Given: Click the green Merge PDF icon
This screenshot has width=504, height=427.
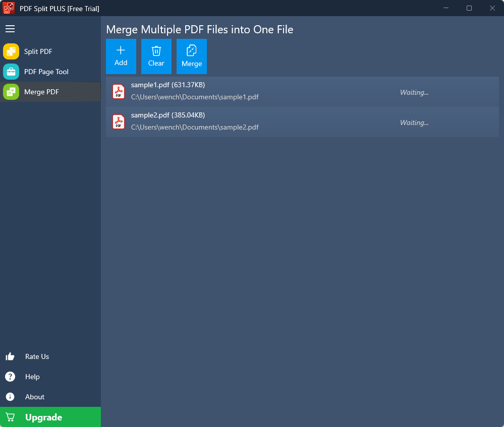Looking at the screenshot, I should 11,92.
